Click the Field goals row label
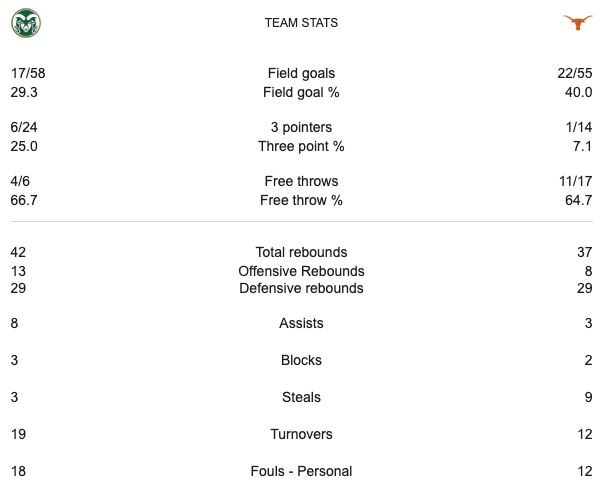Image resolution: width=600 pixels, height=491 pixels. [x=301, y=73]
